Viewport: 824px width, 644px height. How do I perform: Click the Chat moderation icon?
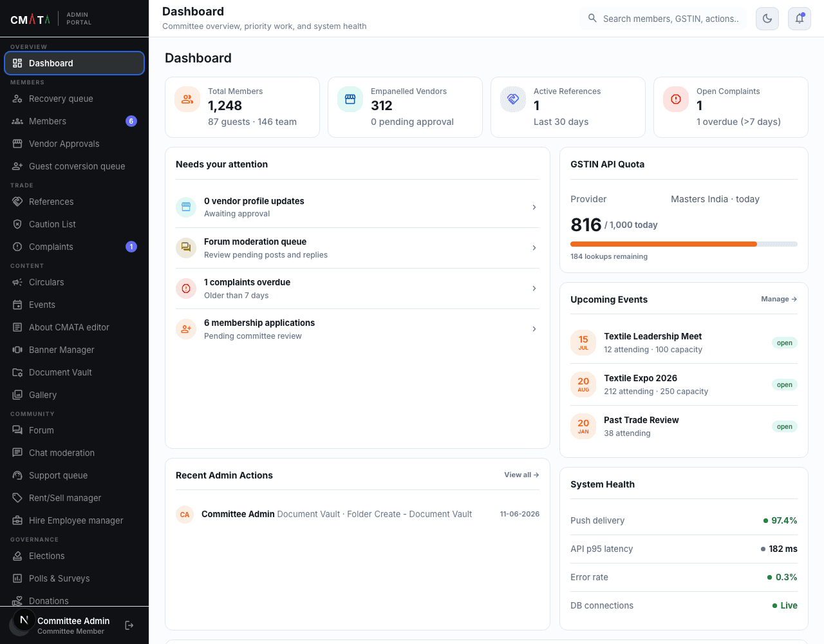click(17, 453)
